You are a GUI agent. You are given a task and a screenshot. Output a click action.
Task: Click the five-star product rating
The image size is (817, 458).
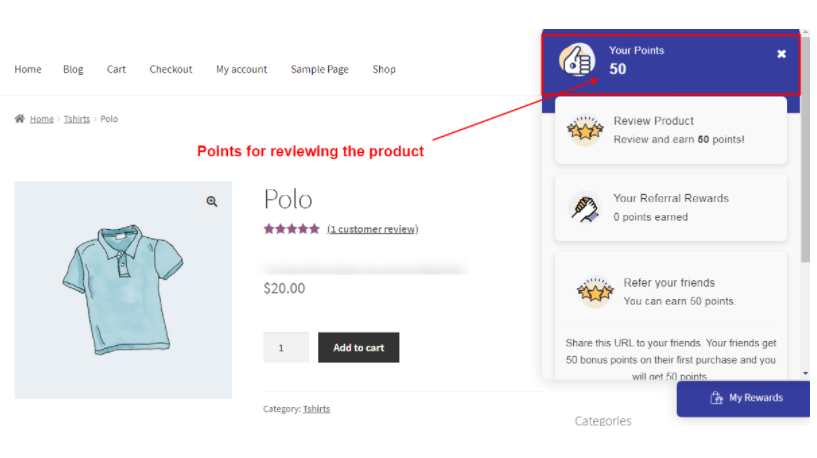[x=291, y=229]
